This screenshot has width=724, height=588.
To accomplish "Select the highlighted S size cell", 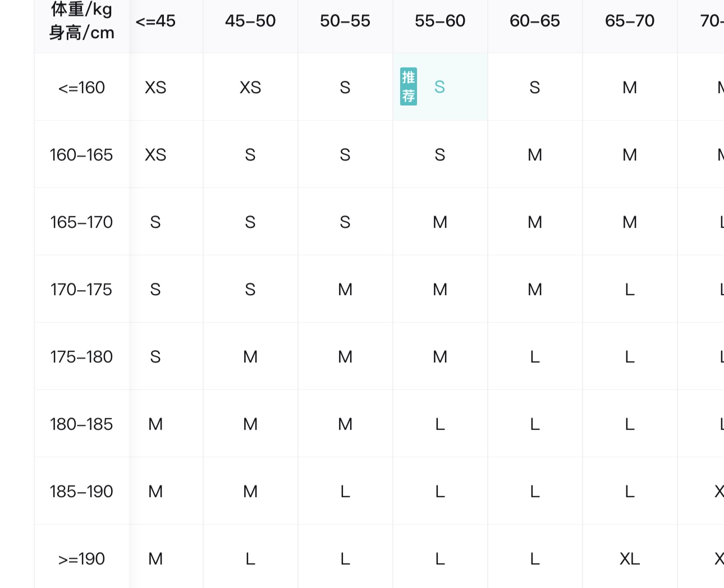I will pos(440,87).
